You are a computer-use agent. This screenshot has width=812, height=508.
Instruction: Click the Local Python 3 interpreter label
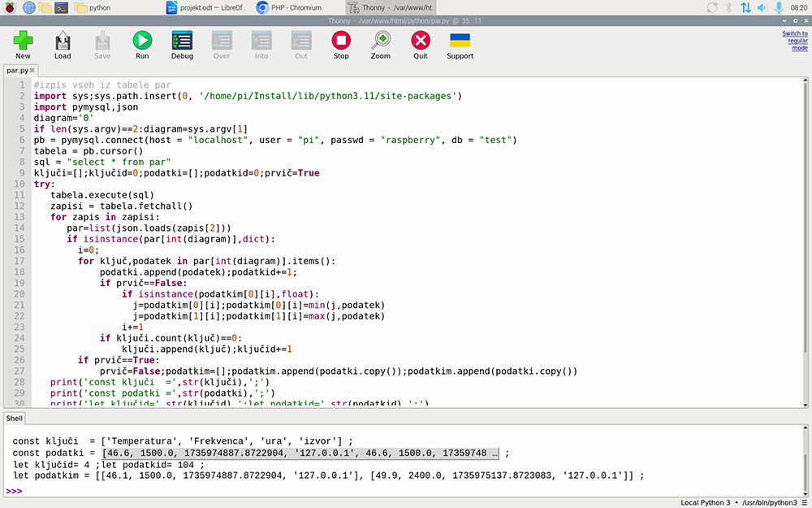tap(705, 502)
